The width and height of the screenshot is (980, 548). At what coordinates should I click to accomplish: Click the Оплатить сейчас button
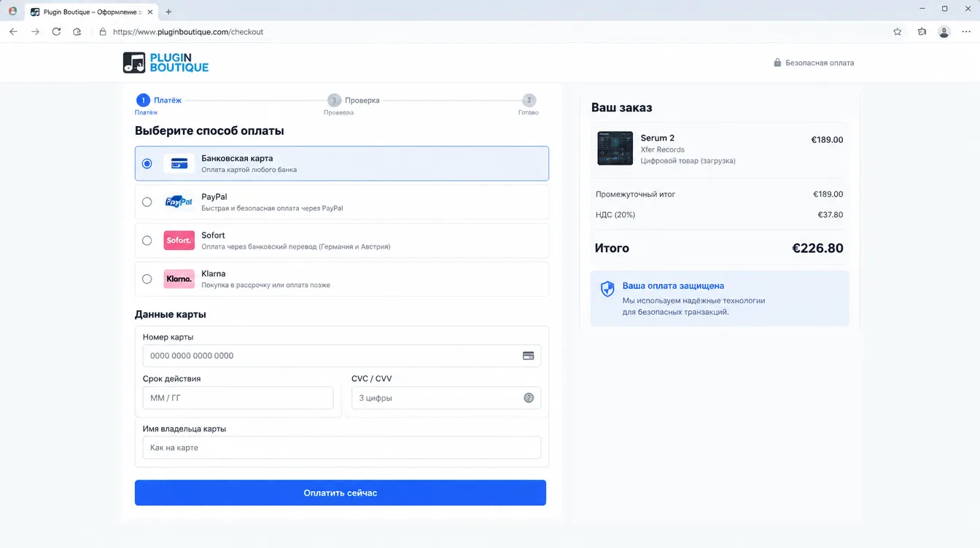click(x=341, y=493)
